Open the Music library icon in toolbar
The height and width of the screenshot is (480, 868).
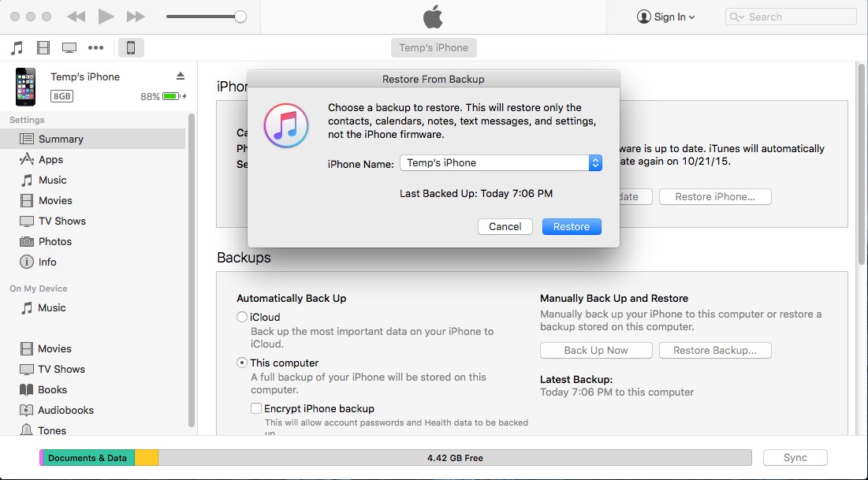17,47
